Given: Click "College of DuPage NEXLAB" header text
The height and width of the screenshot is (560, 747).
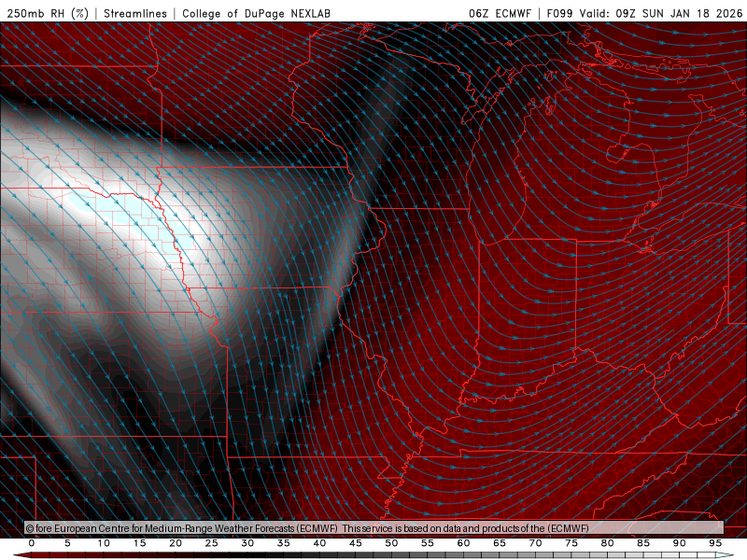Looking at the screenshot, I should pyautogui.click(x=256, y=13).
